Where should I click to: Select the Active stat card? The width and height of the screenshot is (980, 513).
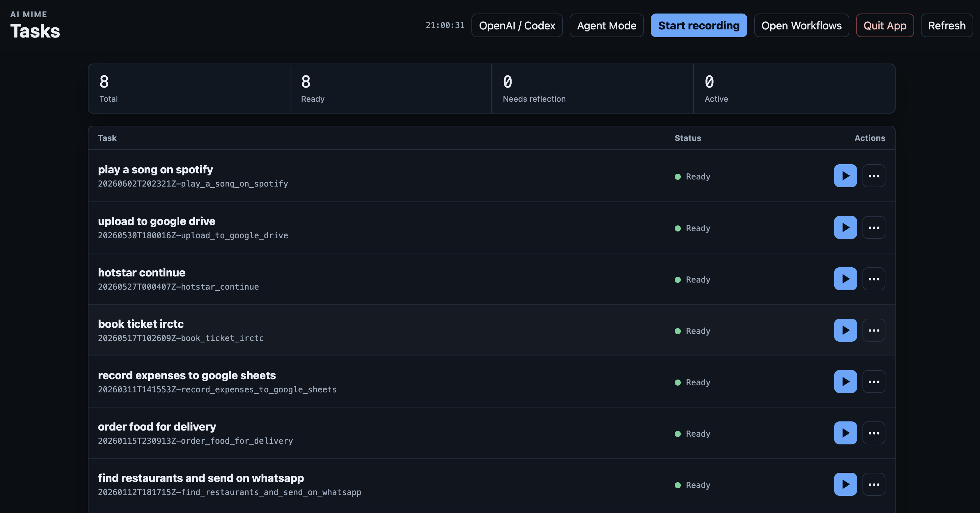(x=794, y=88)
